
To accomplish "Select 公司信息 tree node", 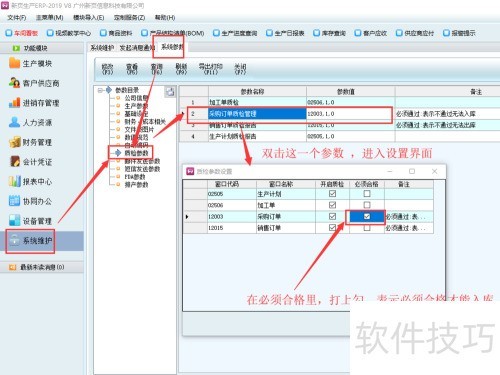I will (136, 98).
